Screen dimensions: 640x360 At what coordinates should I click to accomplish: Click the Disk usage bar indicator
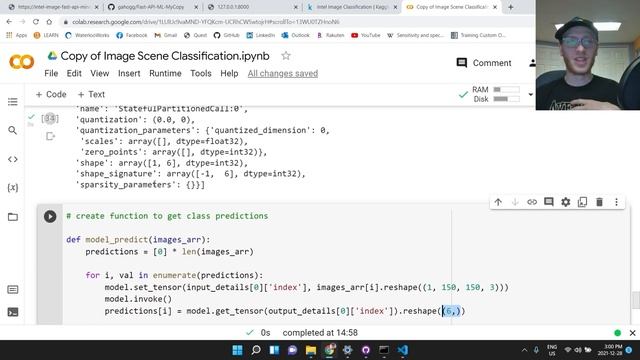click(x=506, y=99)
